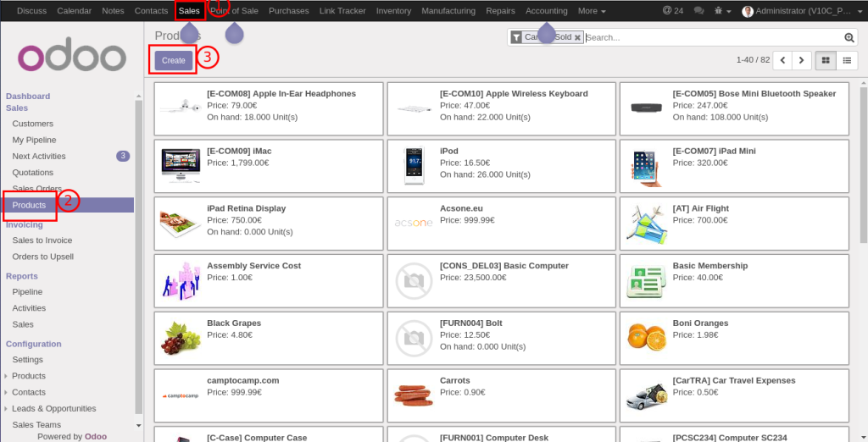This screenshot has height=442, width=868.
Task: Open Next Activities in the sidebar
Action: [x=39, y=156]
